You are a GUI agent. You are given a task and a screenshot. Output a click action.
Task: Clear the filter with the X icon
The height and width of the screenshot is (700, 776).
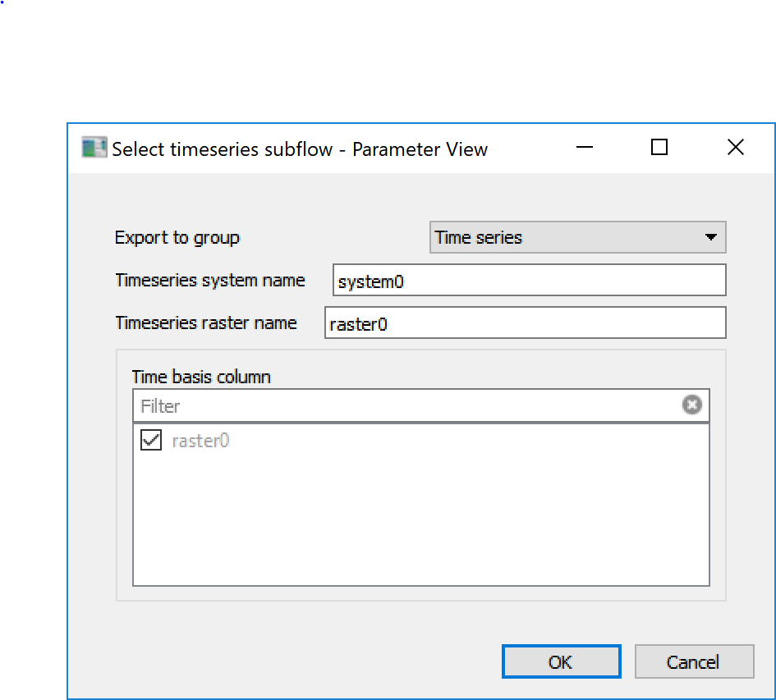point(692,405)
